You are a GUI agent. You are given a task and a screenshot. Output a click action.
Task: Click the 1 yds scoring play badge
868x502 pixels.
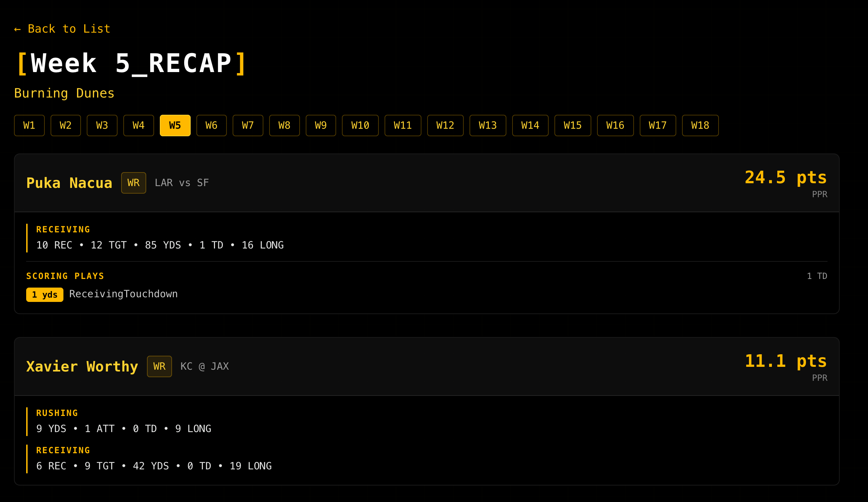[x=45, y=295]
